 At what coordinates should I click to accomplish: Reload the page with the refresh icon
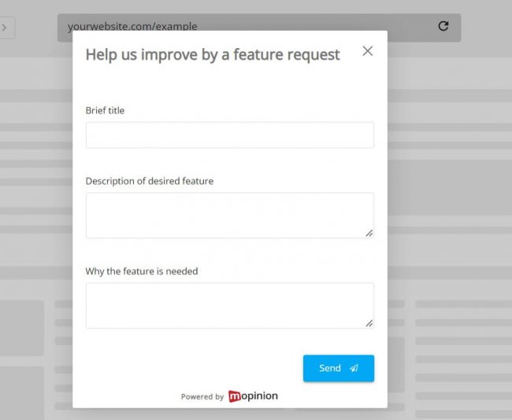(443, 26)
